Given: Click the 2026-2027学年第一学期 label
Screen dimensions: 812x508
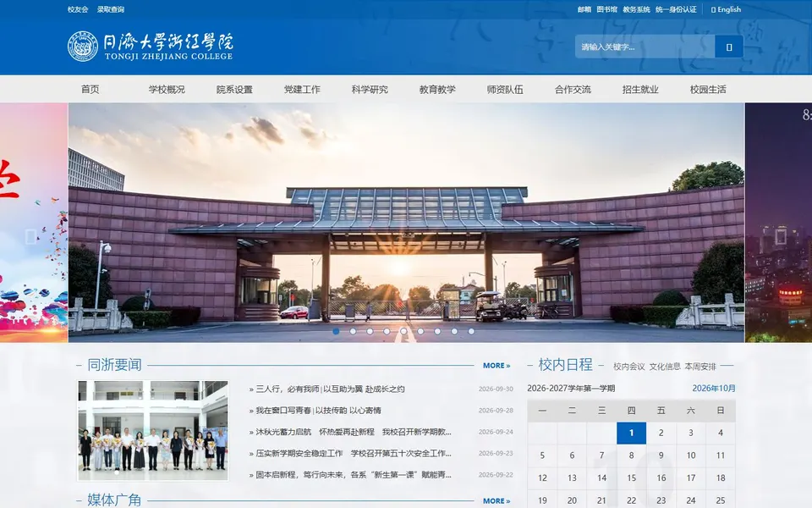Looking at the screenshot, I should click(x=571, y=389).
